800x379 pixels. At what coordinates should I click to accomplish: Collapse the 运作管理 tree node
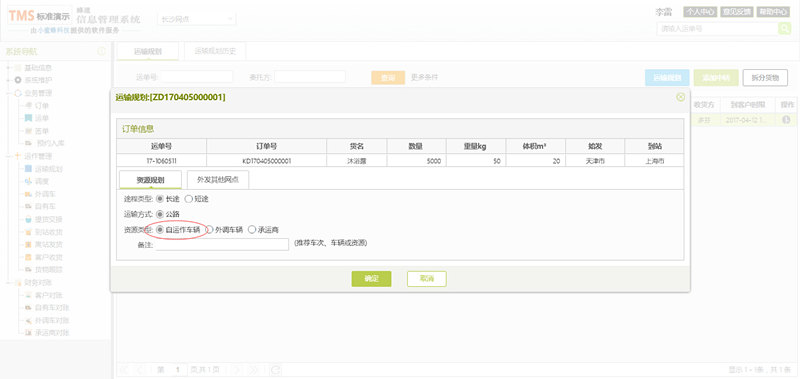pos(8,156)
